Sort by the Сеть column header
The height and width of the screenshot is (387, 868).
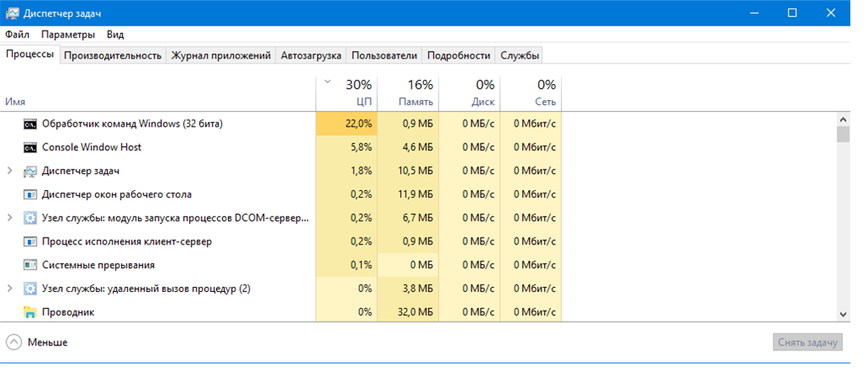pos(531,93)
